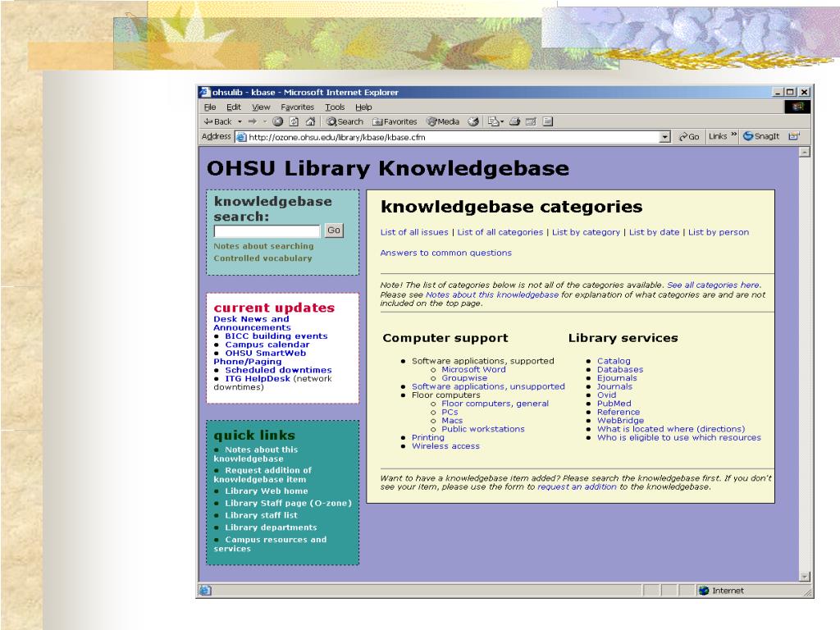Viewport: 840px width, 630px height.
Task: Click the Home icon in toolbar
Action: (310, 121)
